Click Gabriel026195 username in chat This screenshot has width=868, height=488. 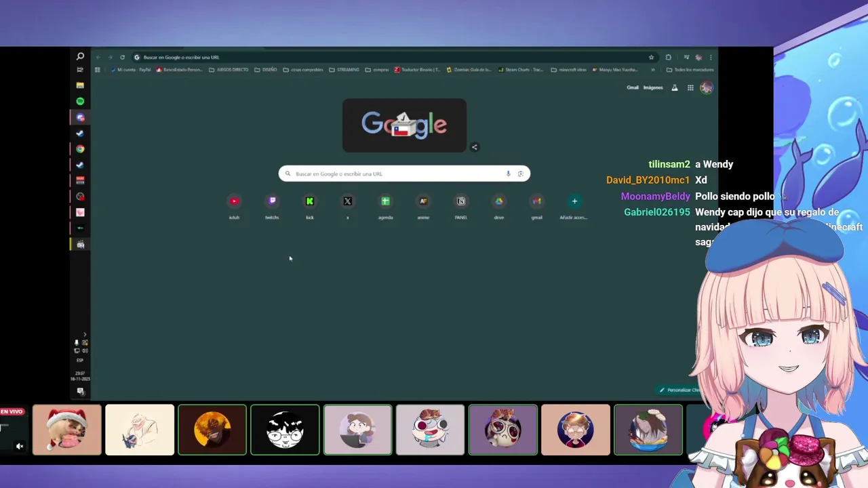[x=657, y=212]
